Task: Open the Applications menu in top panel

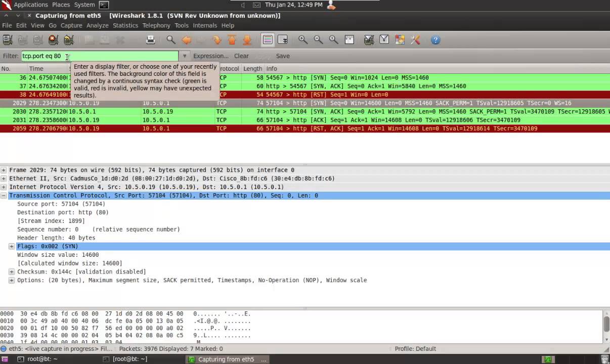Action: click(31, 5)
